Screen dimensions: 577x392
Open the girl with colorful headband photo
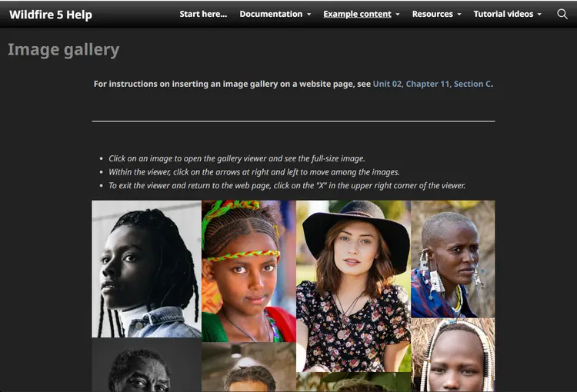pyautogui.click(x=248, y=271)
